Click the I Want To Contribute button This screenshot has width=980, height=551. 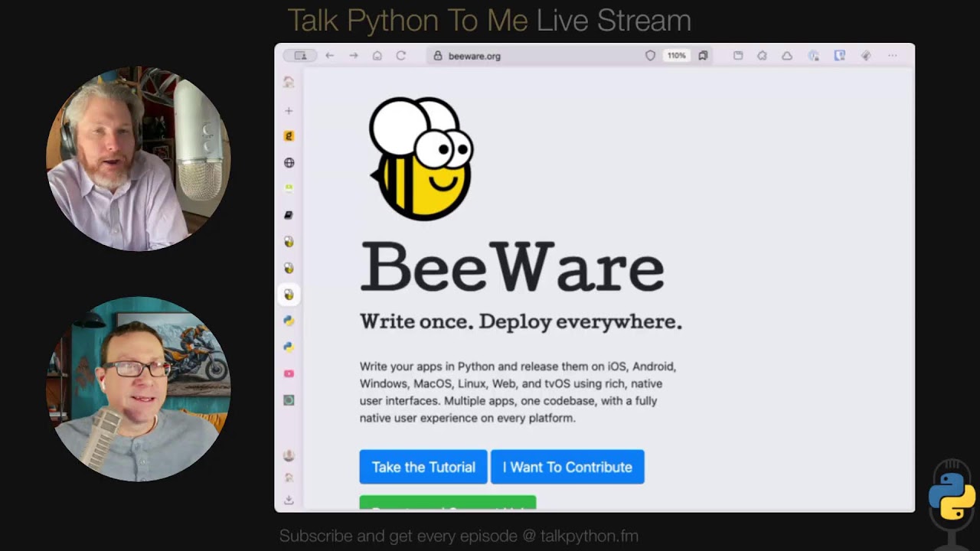567,467
